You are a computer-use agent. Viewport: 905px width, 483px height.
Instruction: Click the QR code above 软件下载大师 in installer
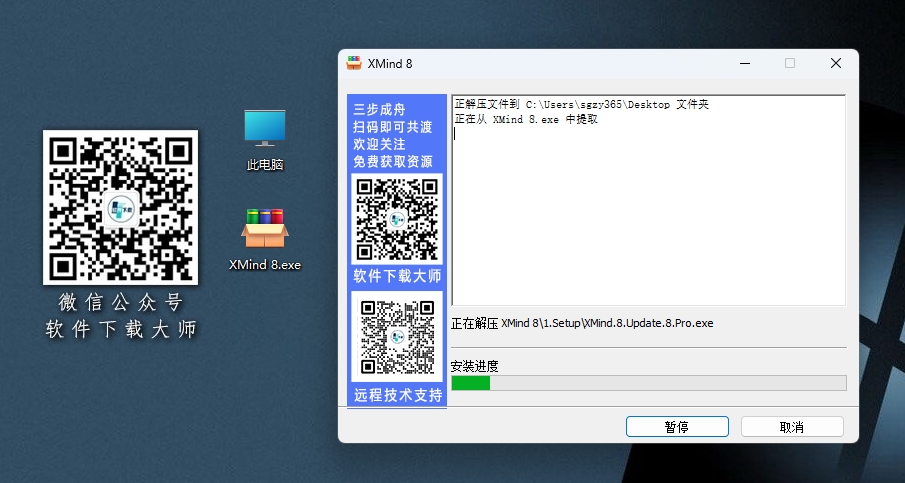397,219
